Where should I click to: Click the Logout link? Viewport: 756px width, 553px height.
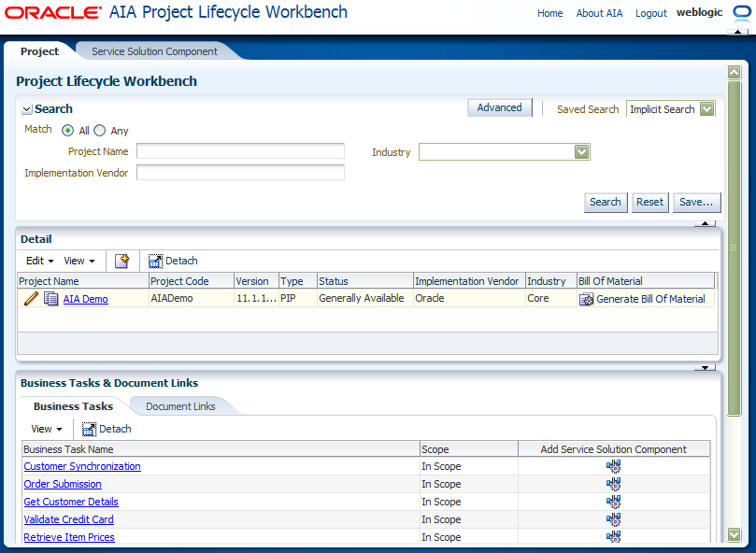click(651, 13)
